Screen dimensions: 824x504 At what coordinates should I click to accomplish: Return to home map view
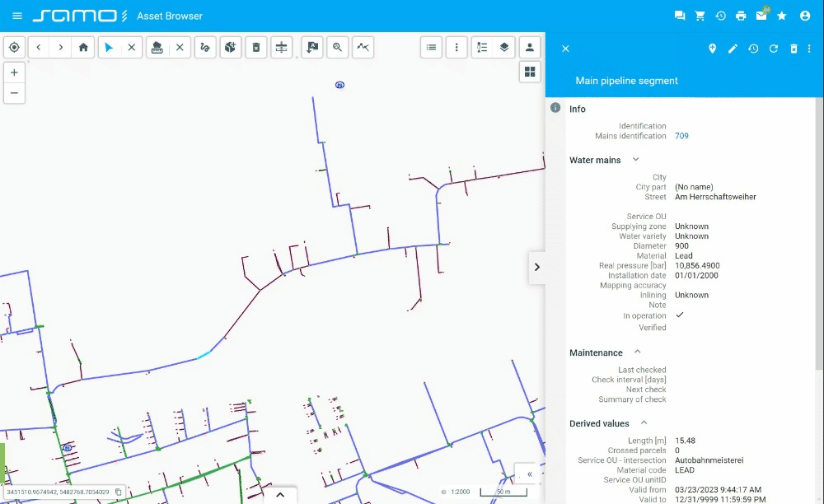pyautogui.click(x=83, y=47)
